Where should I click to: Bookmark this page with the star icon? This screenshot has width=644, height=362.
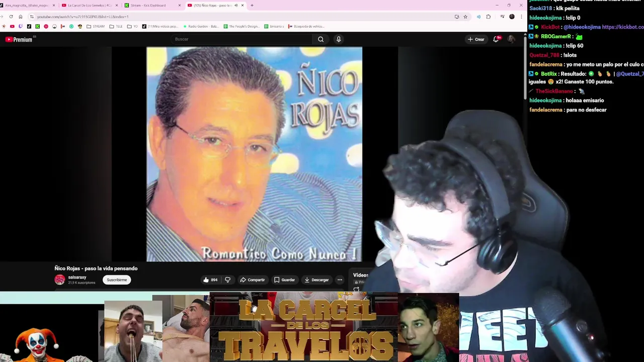[x=465, y=17]
